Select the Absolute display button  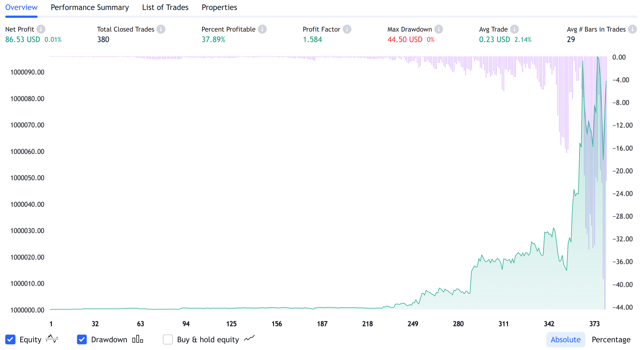click(x=565, y=339)
